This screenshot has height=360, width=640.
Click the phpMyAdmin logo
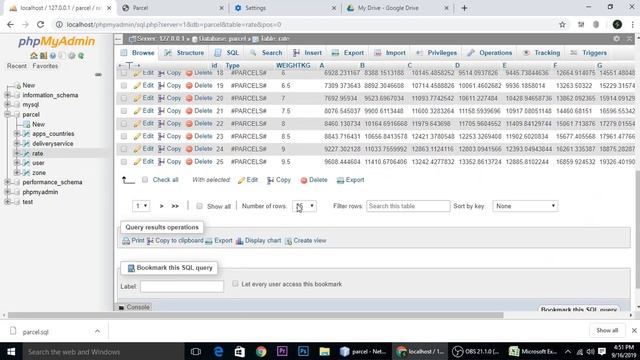pos(56,41)
